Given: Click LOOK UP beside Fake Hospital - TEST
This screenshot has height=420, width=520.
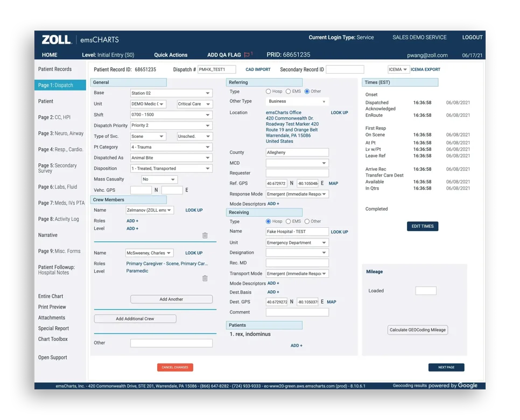Looking at the screenshot, I should click(x=339, y=232).
